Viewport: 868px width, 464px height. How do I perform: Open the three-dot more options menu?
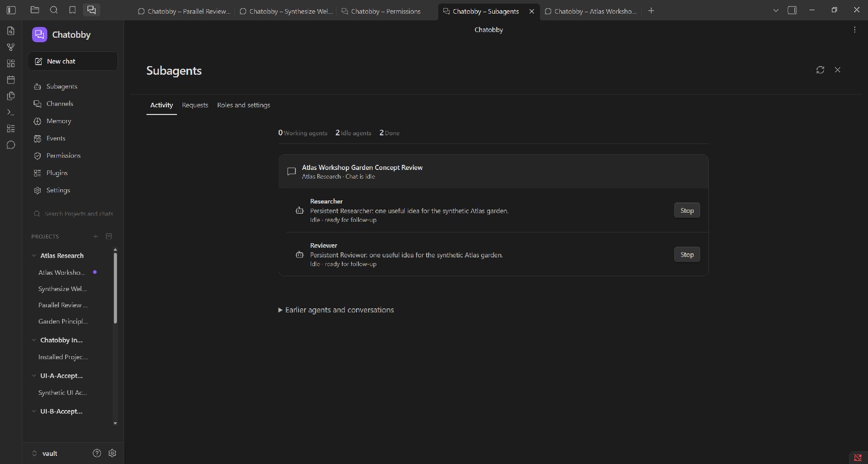tap(855, 30)
